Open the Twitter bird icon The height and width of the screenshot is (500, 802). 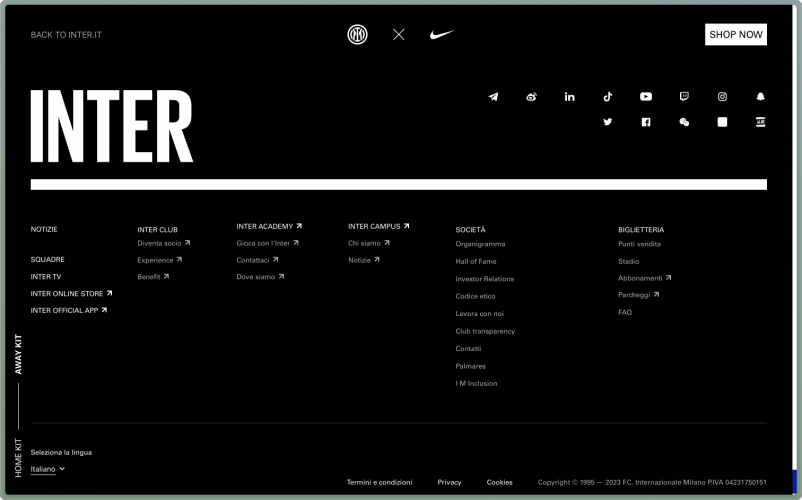tap(608, 122)
